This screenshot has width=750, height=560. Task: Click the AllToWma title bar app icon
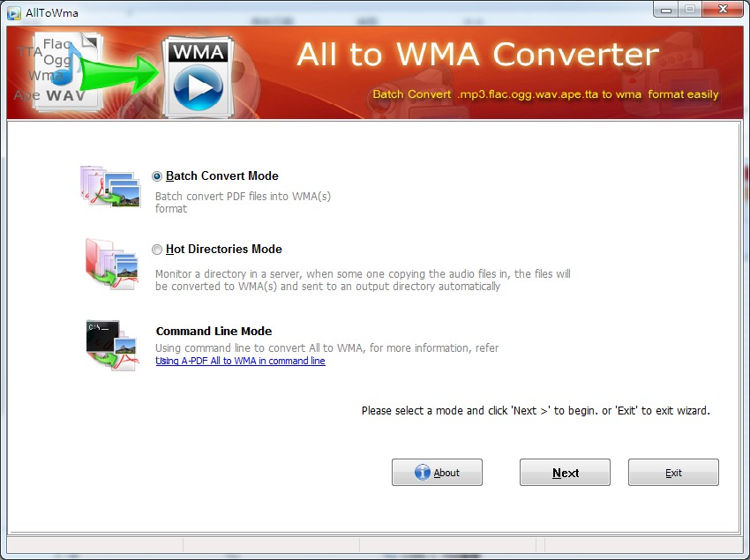[14, 12]
